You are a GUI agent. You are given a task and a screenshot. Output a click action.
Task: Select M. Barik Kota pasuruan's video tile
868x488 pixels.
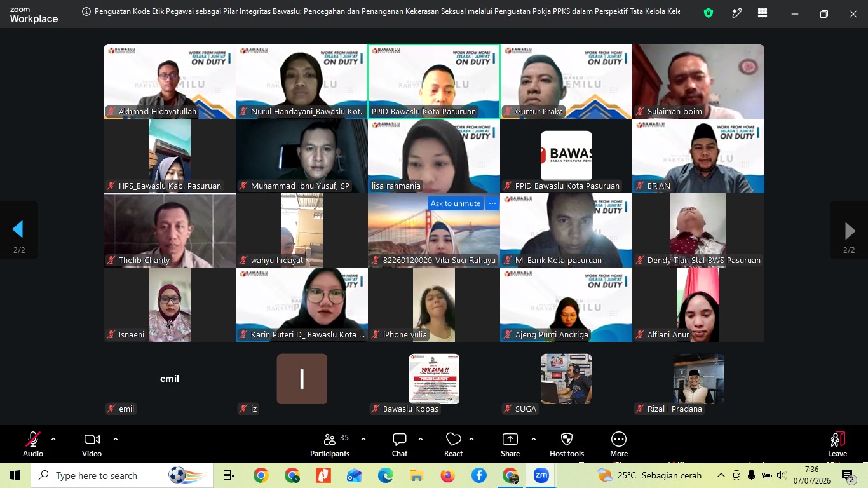(566, 230)
